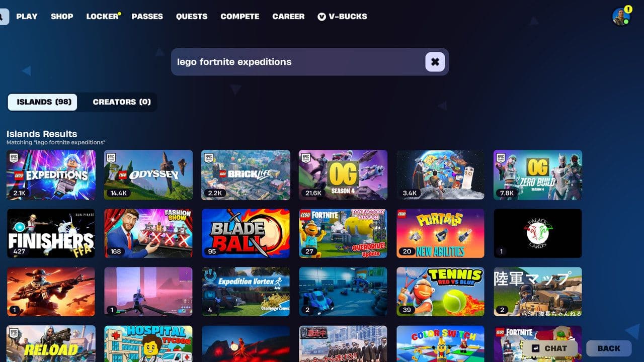Open the Compete menu item
Viewport: 644px width, 362px height.
click(x=240, y=17)
